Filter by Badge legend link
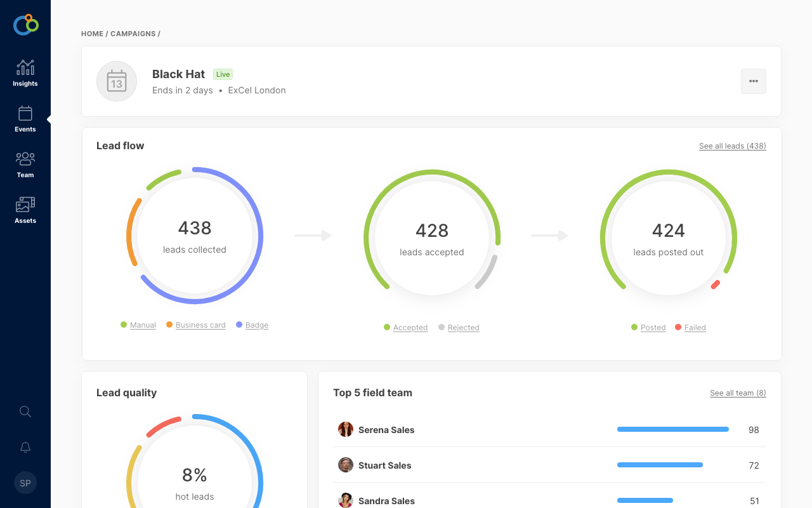The width and height of the screenshot is (812, 508). coord(257,325)
